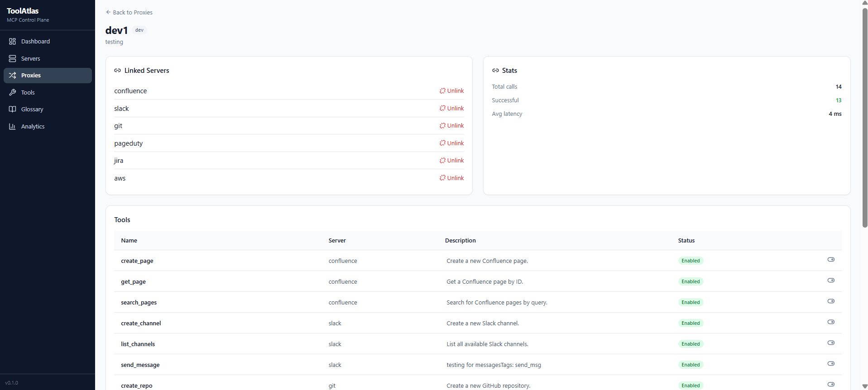Unlink the jira server
868x390 pixels.
tap(451, 160)
